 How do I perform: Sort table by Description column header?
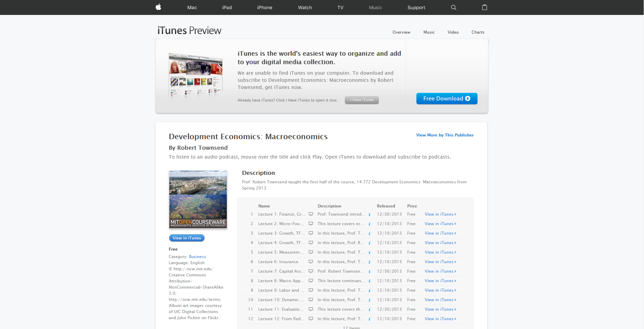tap(329, 206)
